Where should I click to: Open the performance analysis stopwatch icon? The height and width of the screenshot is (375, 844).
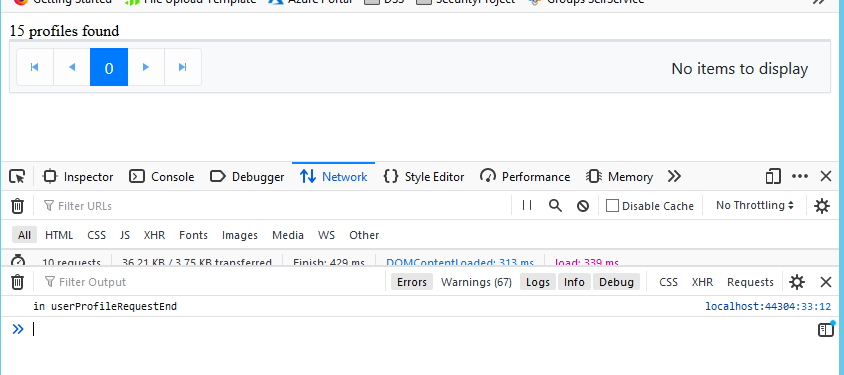coord(18,261)
